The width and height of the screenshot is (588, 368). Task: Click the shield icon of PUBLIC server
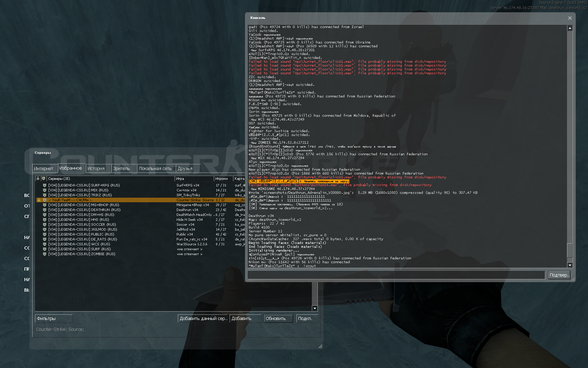(44, 234)
